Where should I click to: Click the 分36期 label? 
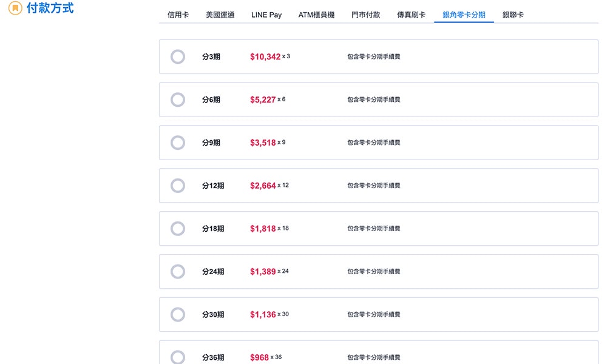[213, 357]
